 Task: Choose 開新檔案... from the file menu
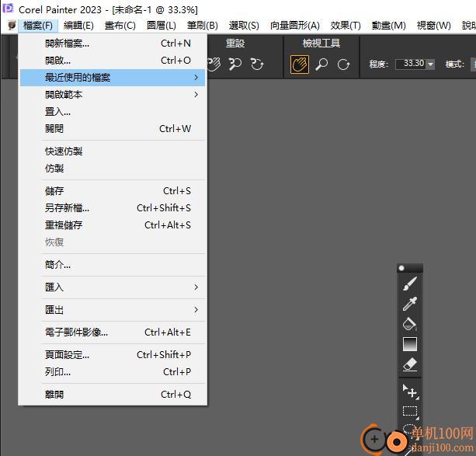pyautogui.click(x=113, y=44)
